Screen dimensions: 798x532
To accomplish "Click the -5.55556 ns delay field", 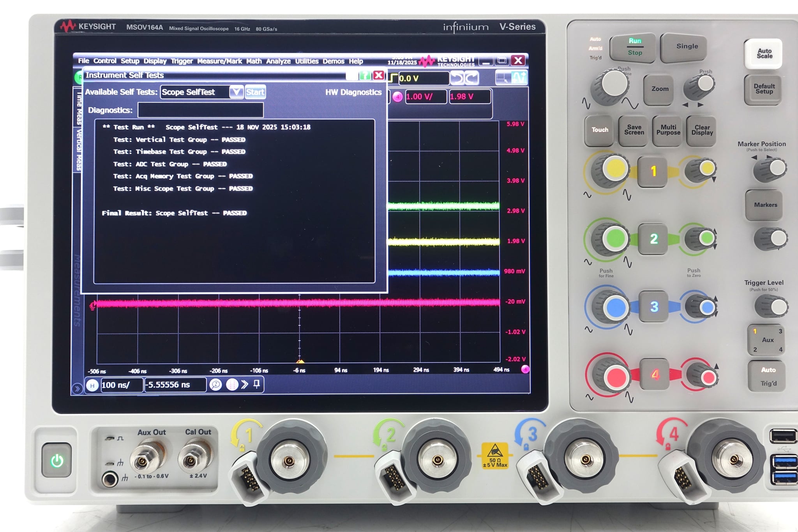I will coord(175,385).
